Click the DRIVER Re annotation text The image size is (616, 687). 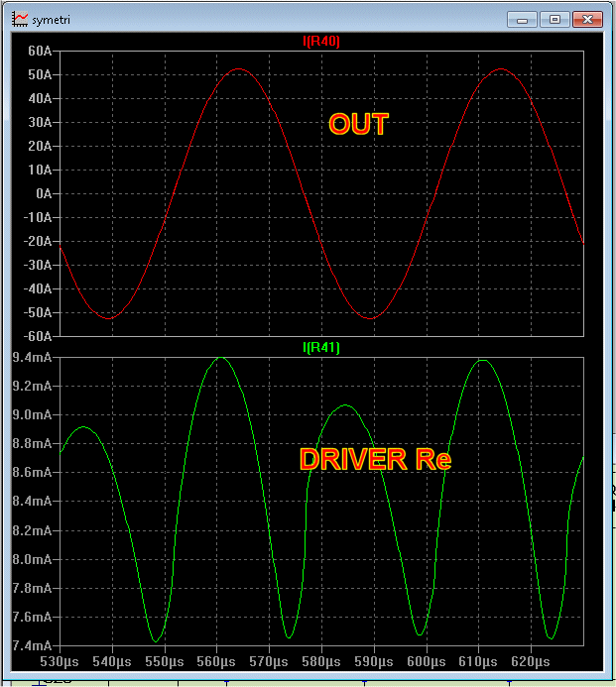[x=375, y=459]
